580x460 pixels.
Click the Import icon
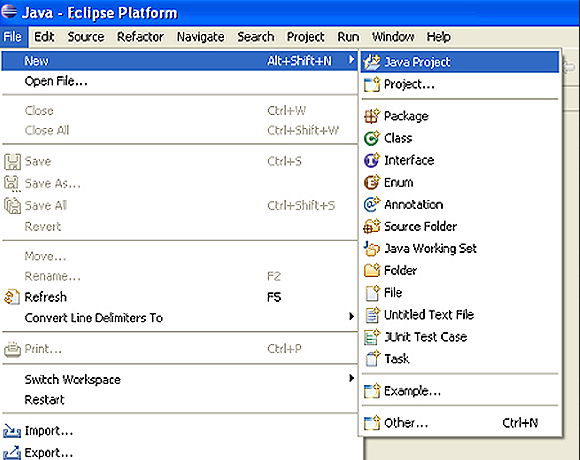point(12,431)
